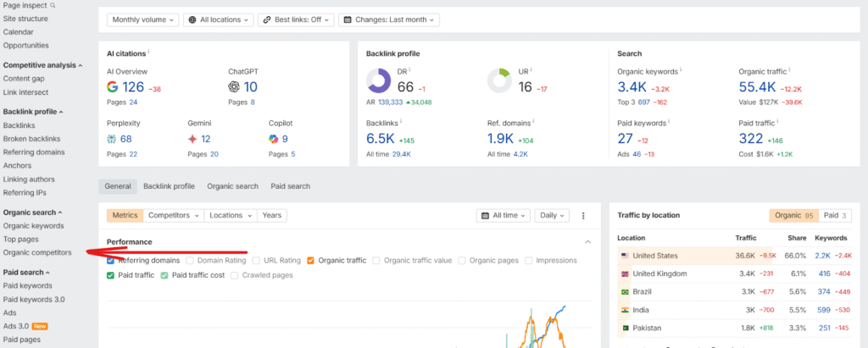868x348 pixels.
Task: Open the Monthly volume dropdown
Action: coord(144,19)
